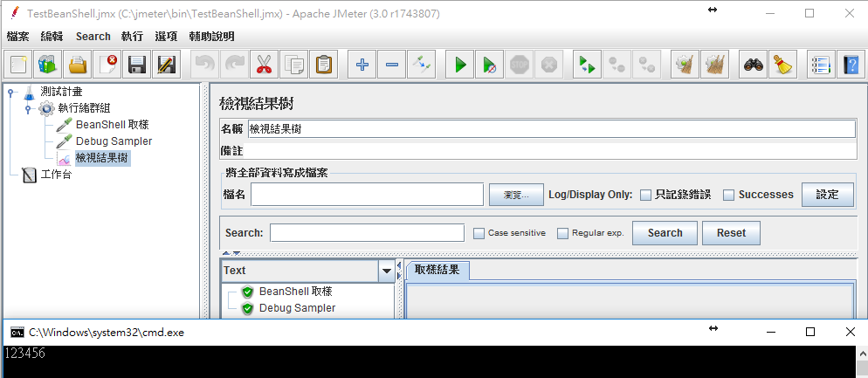This screenshot has width=868, height=378.
Task: Open help with question-mark book icon
Action: (x=851, y=65)
